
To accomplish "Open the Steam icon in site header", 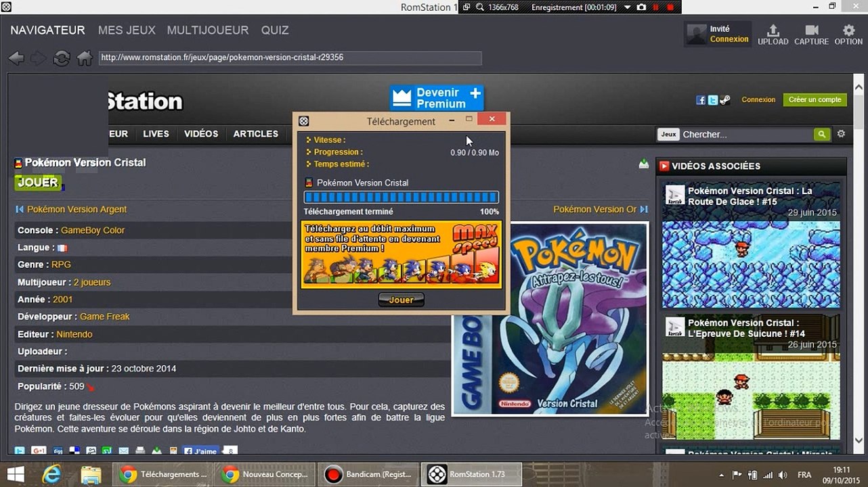I will [724, 100].
